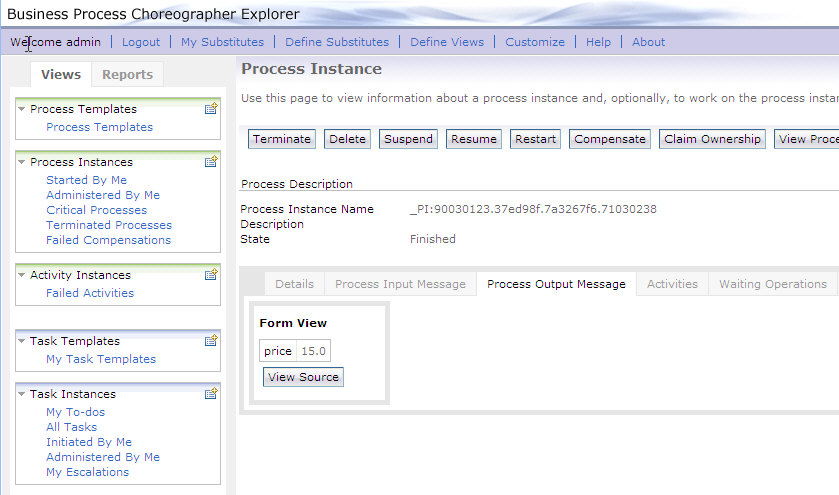Click the Terminate button
This screenshot has height=495, width=839.
pos(281,139)
